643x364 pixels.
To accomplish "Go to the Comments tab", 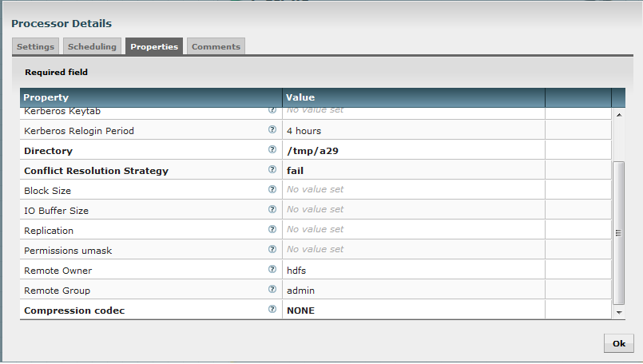I will 216,46.
